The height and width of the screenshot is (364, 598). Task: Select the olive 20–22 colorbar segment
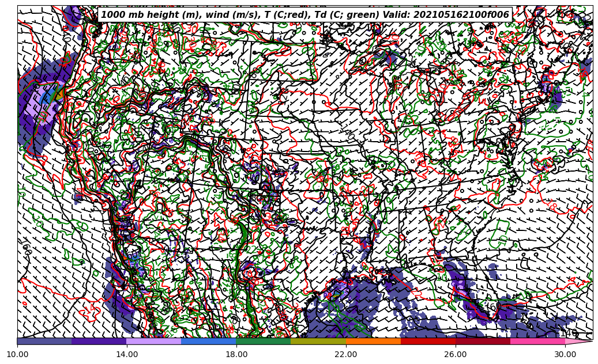(318, 341)
